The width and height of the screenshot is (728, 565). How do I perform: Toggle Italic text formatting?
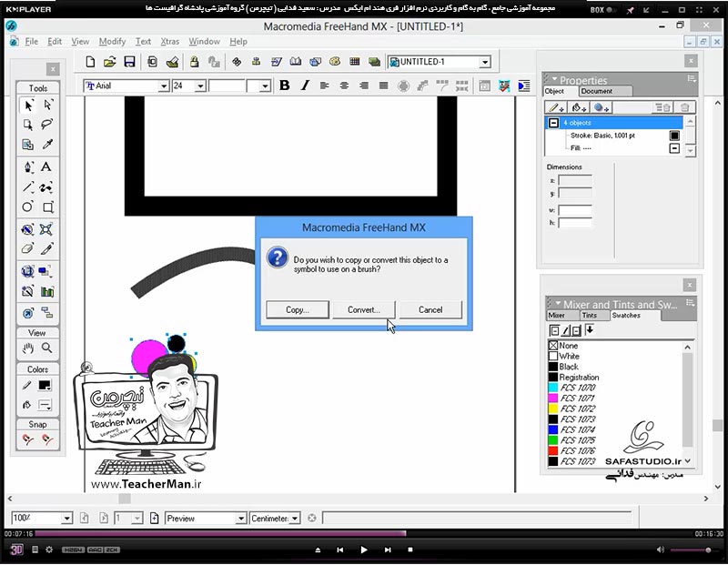pos(305,86)
